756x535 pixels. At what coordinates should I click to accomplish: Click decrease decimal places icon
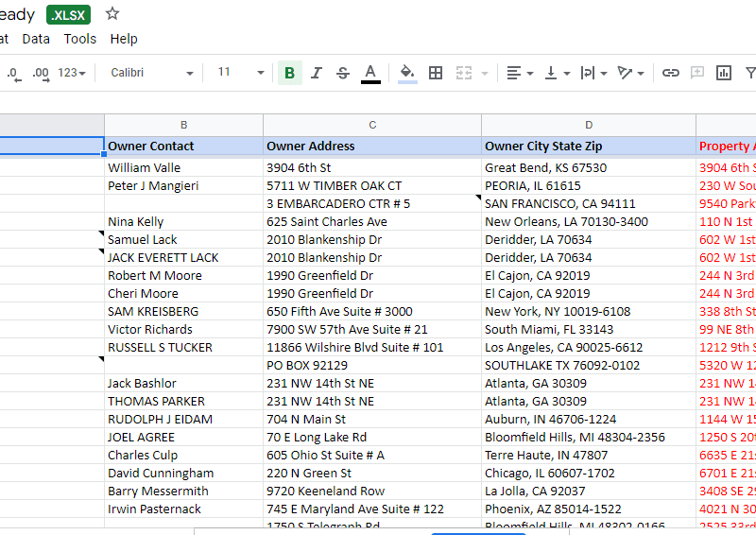(13, 73)
